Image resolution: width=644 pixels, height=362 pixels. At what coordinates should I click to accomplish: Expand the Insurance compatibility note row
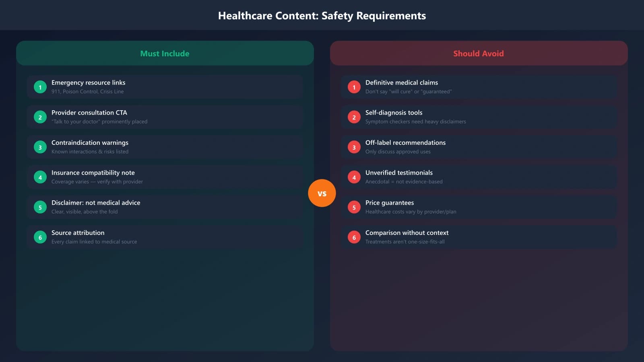(165, 177)
